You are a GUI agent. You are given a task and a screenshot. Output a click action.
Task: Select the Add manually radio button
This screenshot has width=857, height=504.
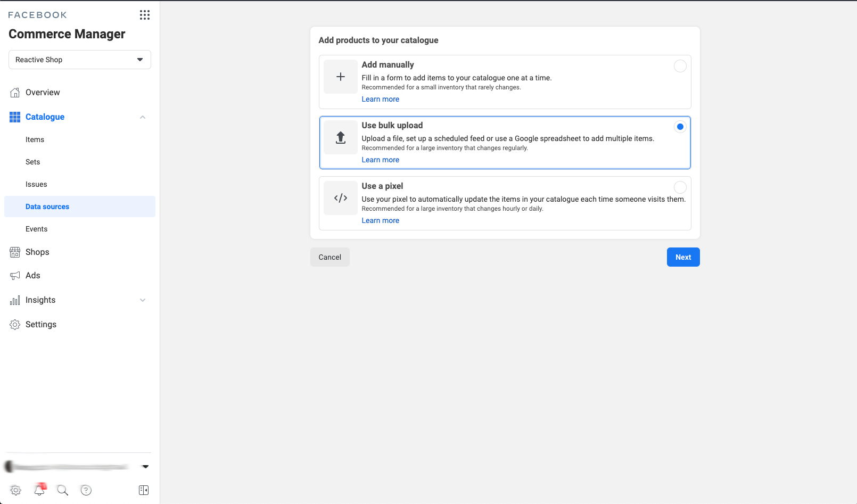click(680, 66)
